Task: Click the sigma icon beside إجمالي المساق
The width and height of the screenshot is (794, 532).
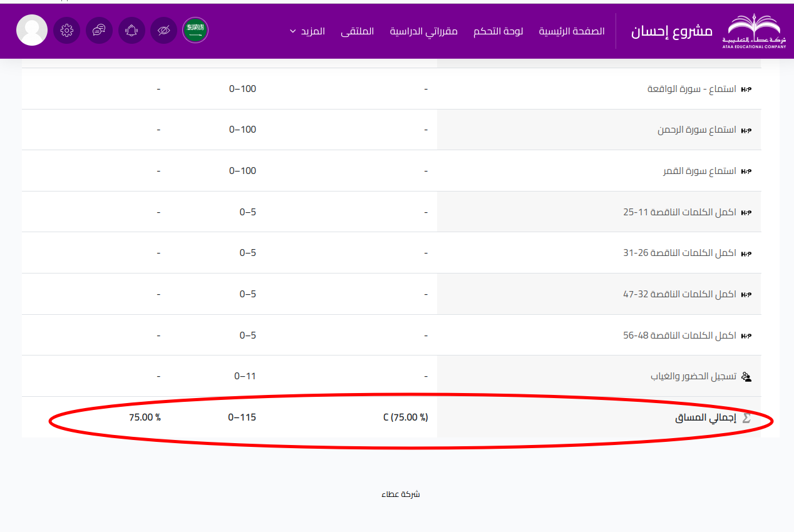Action: (746, 417)
